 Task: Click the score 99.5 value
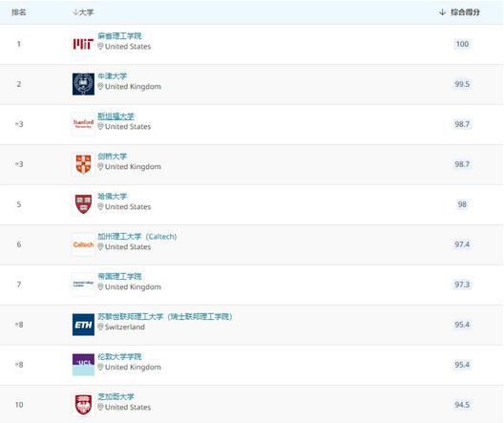click(462, 84)
